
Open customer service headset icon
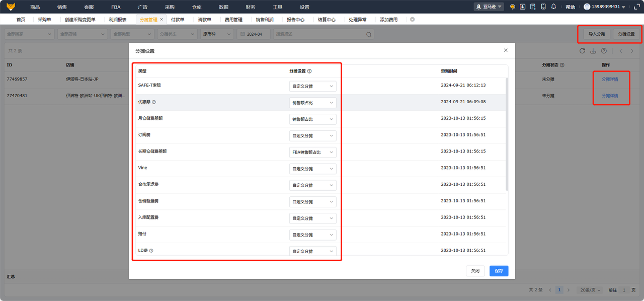(x=512, y=7)
